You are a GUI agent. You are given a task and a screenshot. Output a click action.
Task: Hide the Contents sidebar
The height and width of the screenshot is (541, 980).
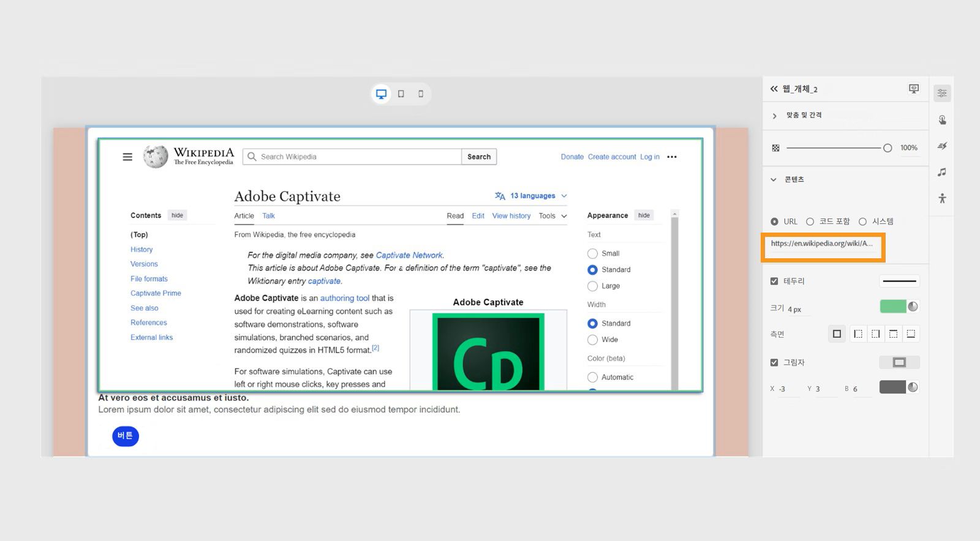[177, 215]
